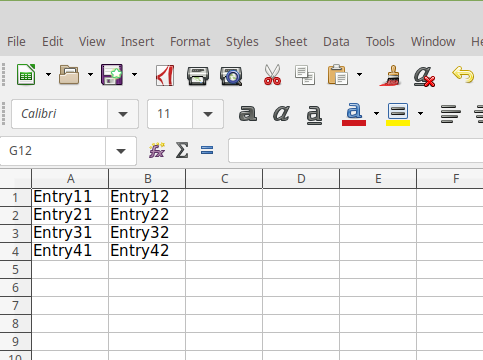The width and height of the screenshot is (483, 360).
Task: Click the Copy icon
Action: click(x=305, y=75)
